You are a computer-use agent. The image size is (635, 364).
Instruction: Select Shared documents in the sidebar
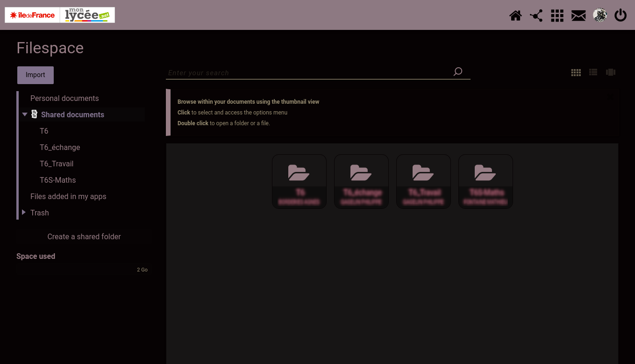(x=72, y=114)
